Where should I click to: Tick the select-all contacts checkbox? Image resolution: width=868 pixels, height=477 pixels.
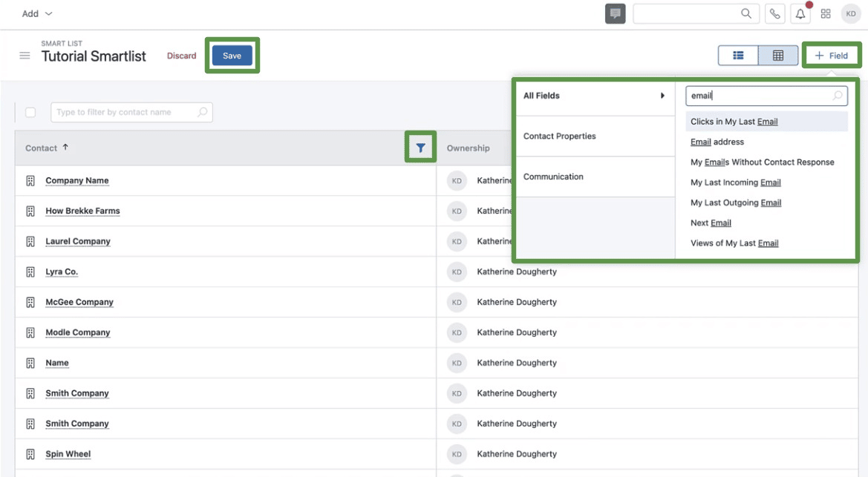30,112
